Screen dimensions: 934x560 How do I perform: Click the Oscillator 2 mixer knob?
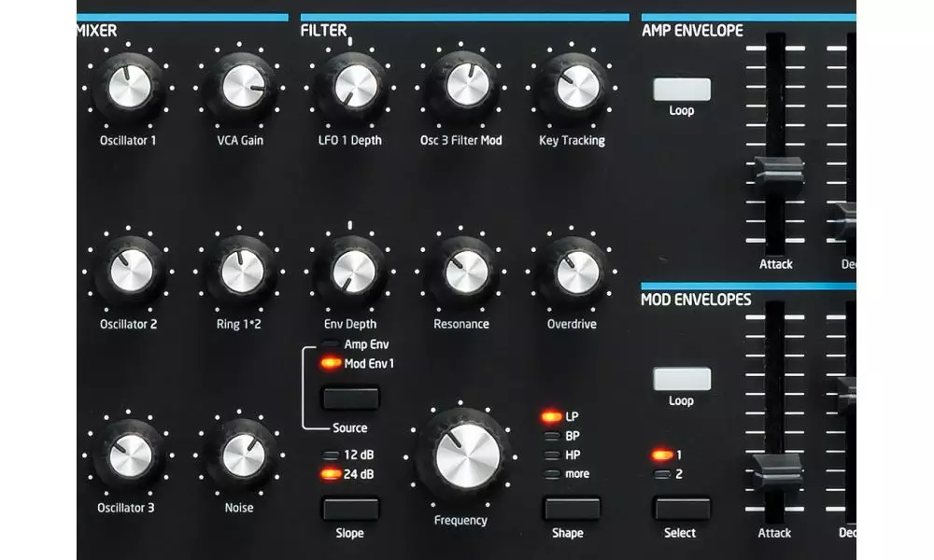[x=130, y=271]
